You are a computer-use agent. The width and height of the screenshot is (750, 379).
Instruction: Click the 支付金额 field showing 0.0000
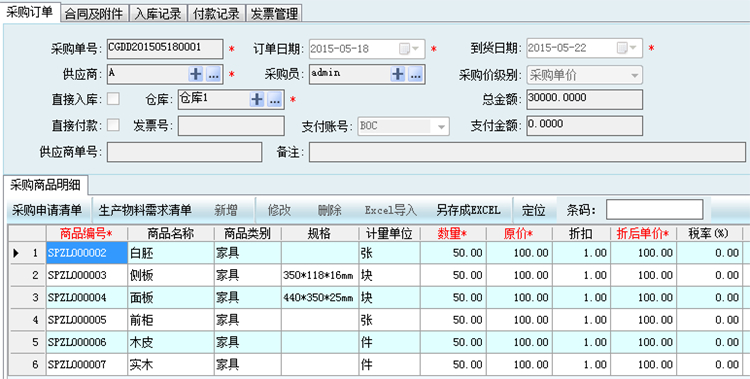[x=585, y=125]
